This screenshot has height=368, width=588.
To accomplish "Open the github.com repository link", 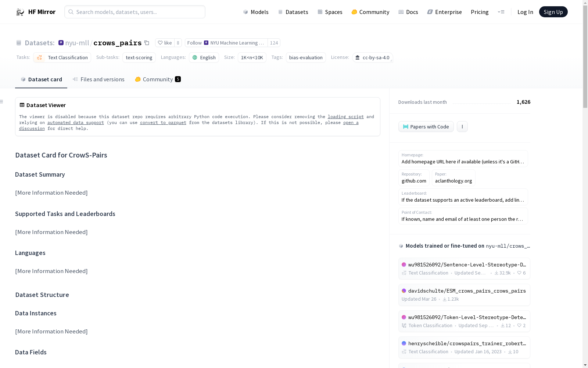I will (x=414, y=178).
